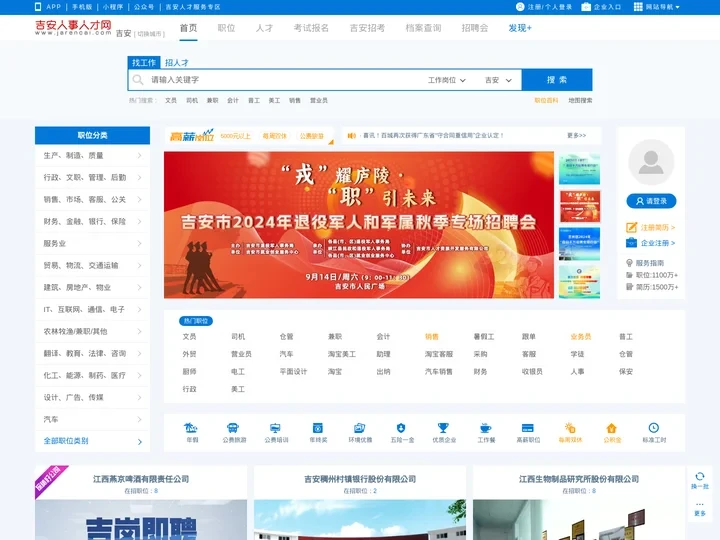Open the 职位百科 link
The height and width of the screenshot is (540, 720).
(546, 101)
